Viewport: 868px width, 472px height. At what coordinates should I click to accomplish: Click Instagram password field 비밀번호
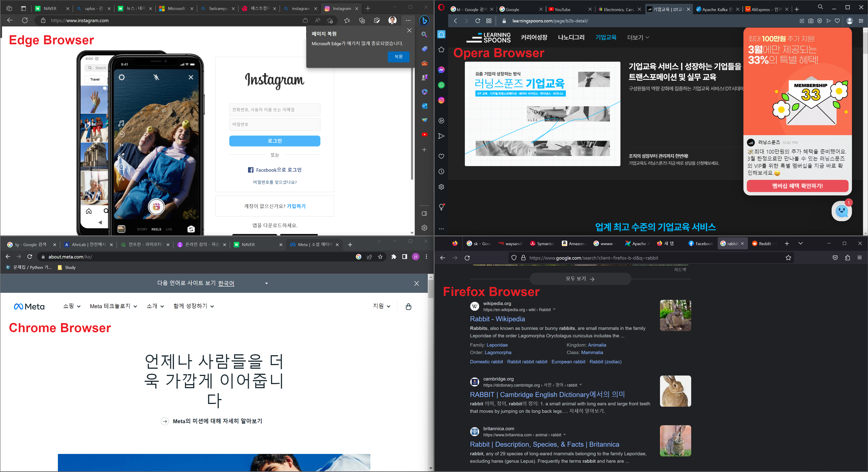[x=275, y=124]
